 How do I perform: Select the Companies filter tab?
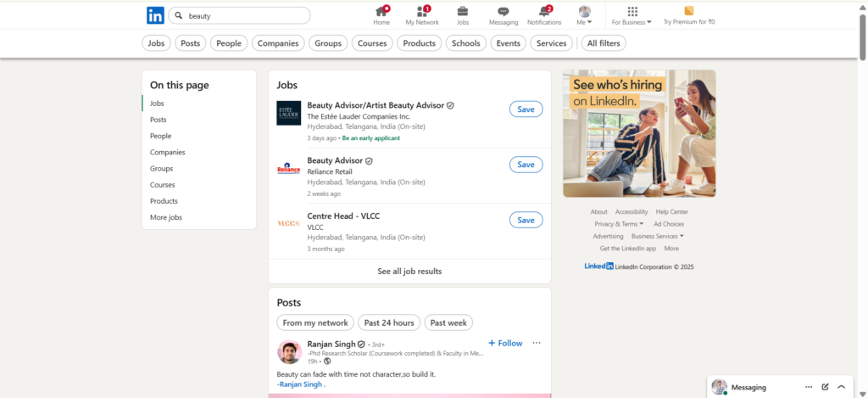[x=278, y=43]
